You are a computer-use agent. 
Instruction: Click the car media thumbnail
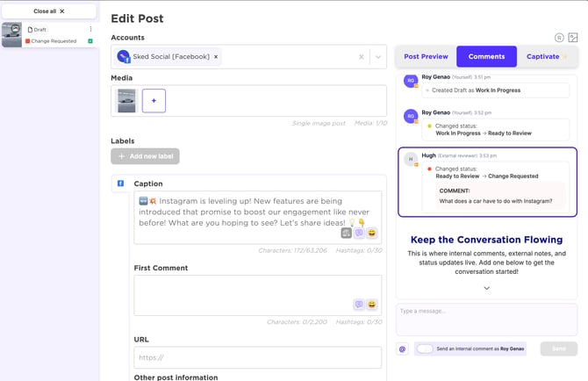[x=126, y=101]
